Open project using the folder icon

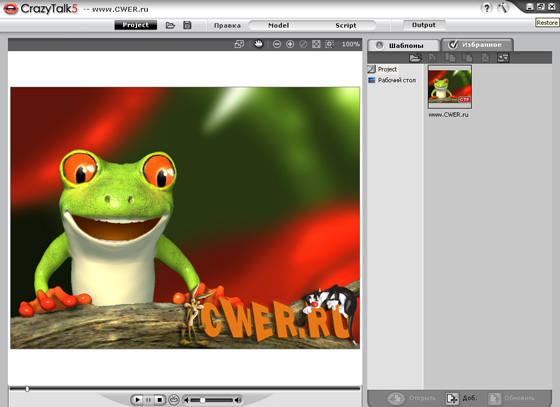170,25
